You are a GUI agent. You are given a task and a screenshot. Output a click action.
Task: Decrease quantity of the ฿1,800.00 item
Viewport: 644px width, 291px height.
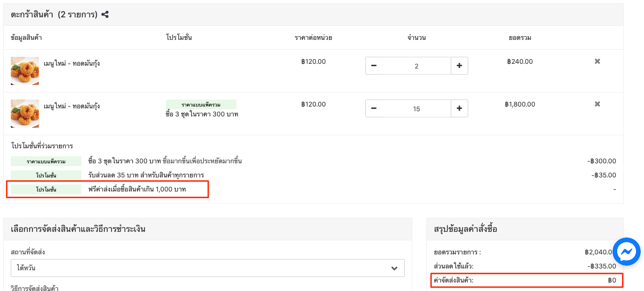(374, 108)
